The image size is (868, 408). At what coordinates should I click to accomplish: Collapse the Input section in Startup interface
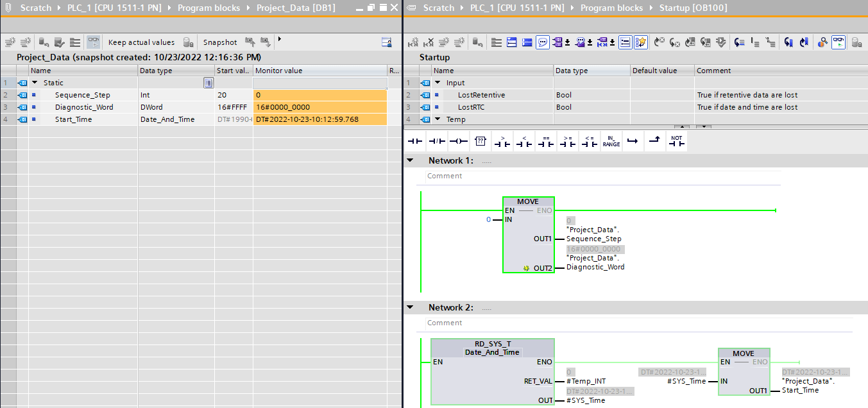click(x=438, y=83)
